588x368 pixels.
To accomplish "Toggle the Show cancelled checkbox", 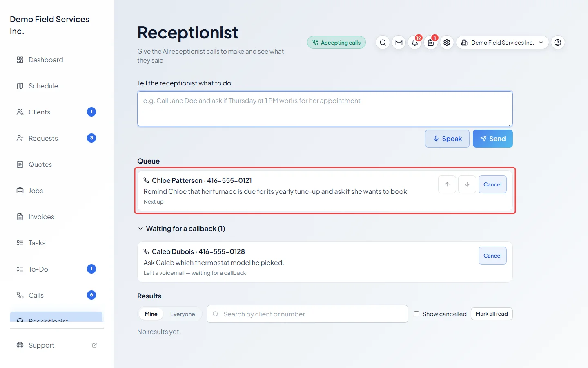I will [416, 314].
